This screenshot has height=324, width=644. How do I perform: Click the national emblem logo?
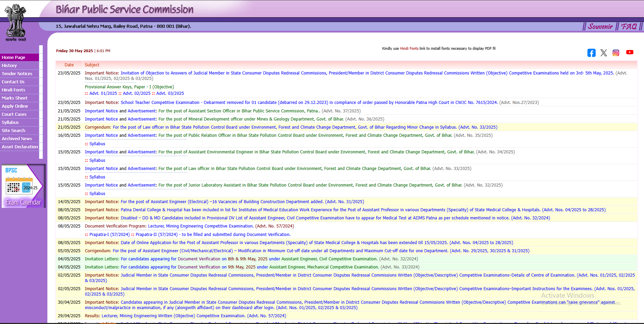[x=15, y=23]
